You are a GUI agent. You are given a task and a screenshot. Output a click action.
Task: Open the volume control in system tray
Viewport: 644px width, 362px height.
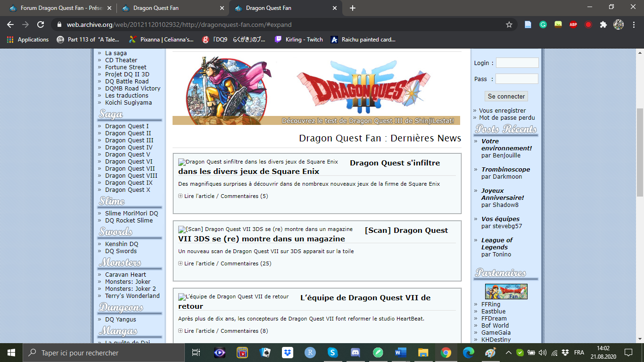click(x=542, y=353)
